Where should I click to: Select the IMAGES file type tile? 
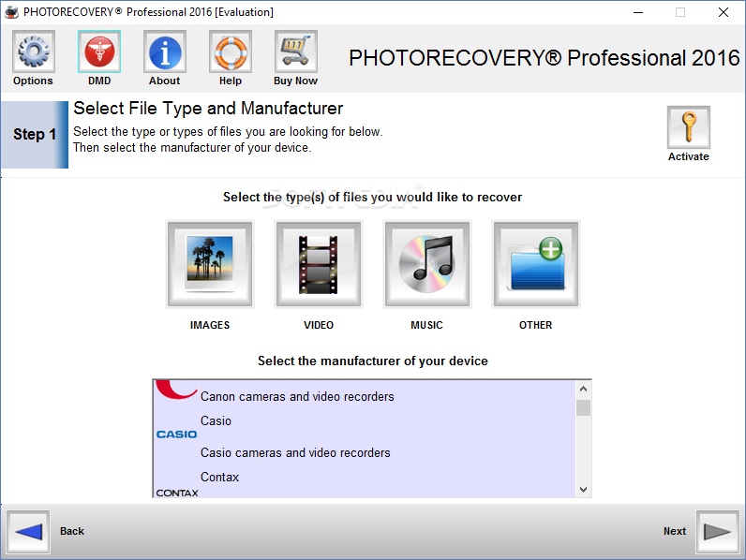(x=210, y=264)
